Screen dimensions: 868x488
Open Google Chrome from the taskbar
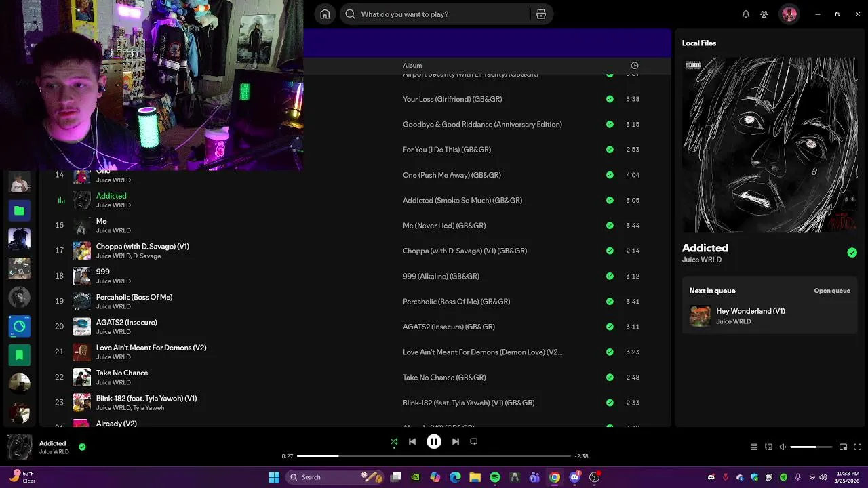click(x=555, y=477)
